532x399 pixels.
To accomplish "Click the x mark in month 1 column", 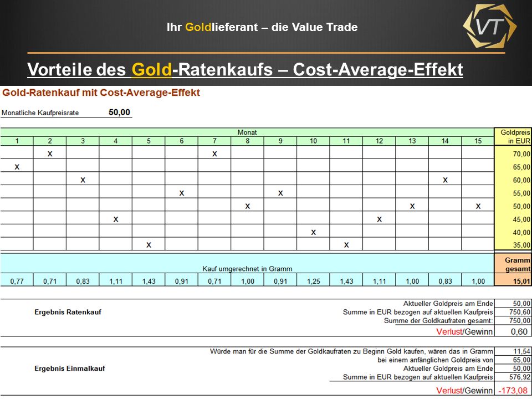I will pos(17,167).
